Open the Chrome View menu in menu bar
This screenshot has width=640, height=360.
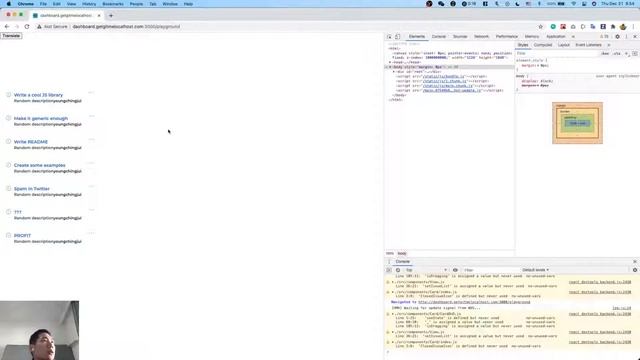pyautogui.click(x=71, y=4)
